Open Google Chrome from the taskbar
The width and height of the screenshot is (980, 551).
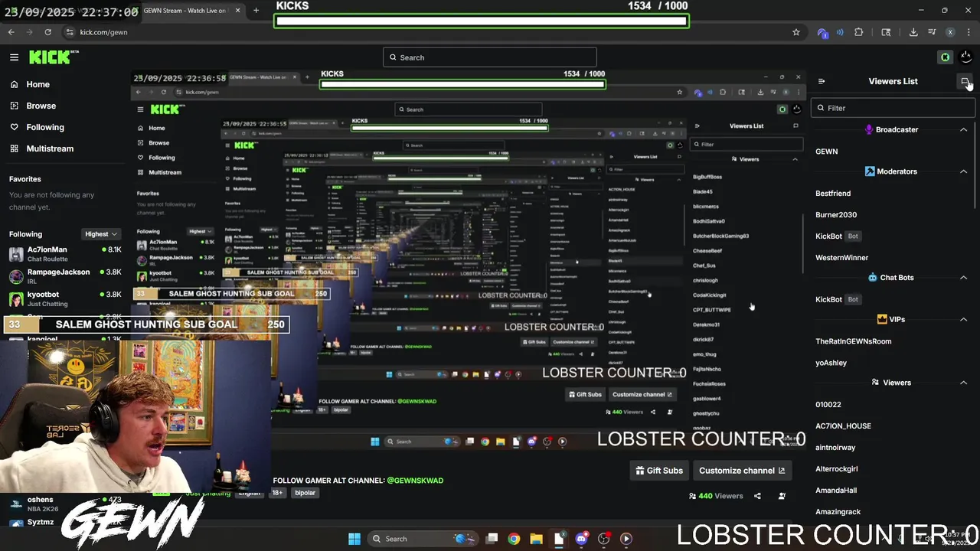pos(514,539)
